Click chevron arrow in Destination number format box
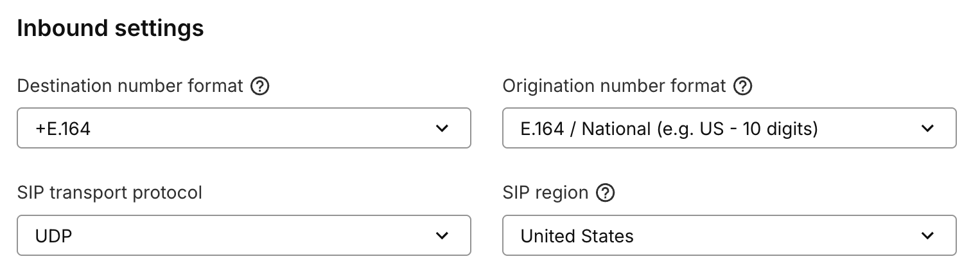Viewport: 980px width, 279px height. (x=442, y=129)
